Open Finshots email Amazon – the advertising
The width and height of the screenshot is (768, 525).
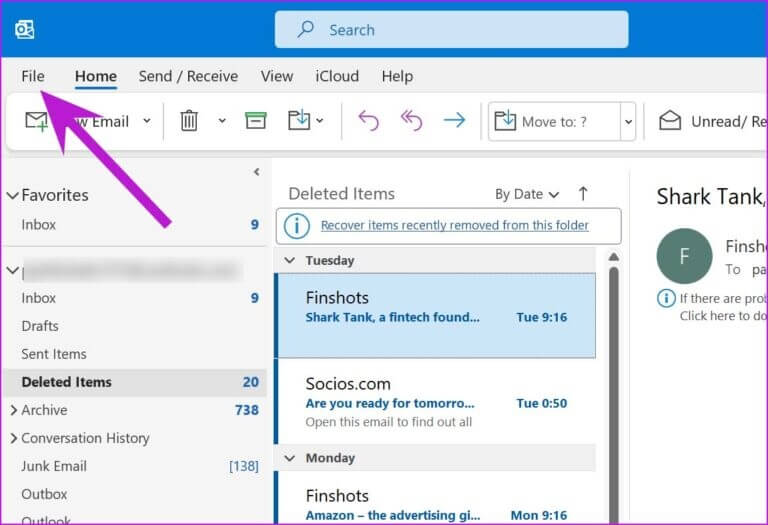pos(435,500)
